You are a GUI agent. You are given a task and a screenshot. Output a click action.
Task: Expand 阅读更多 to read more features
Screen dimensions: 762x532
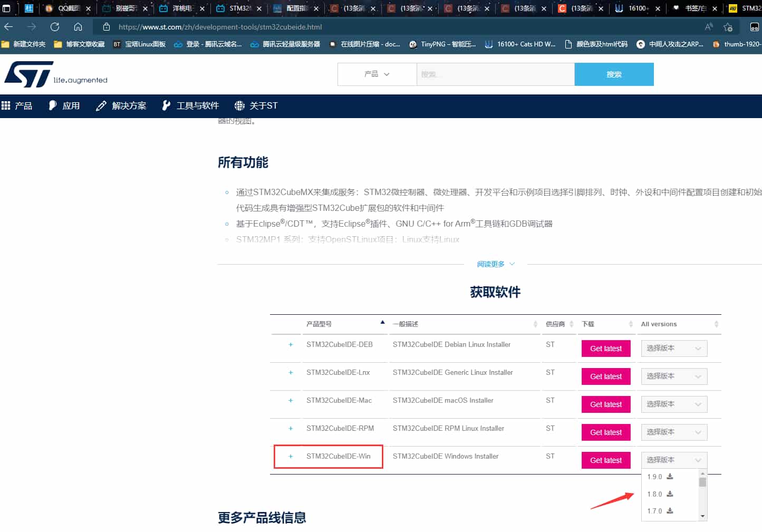(x=495, y=264)
